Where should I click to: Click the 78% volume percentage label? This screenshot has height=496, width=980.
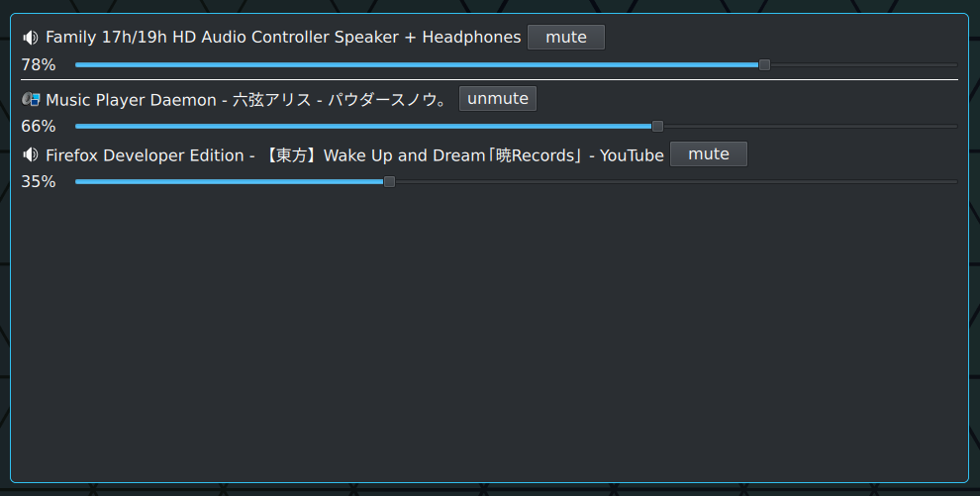click(x=39, y=65)
